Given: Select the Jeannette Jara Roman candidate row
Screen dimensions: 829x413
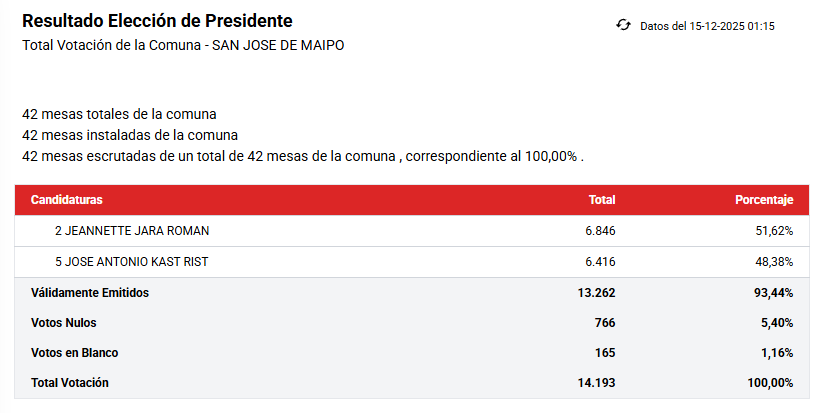Looking at the screenshot, I should pos(132,231).
